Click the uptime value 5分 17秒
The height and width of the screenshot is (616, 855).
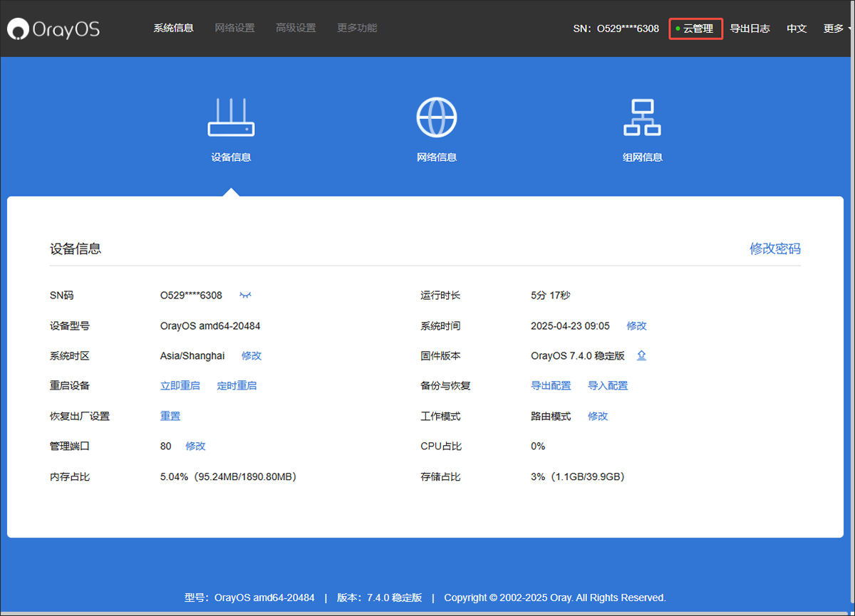coord(551,296)
